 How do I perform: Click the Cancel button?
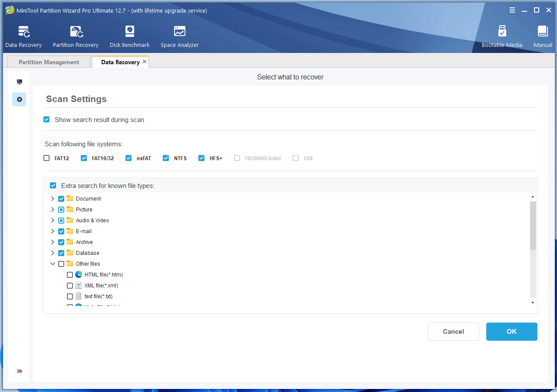click(453, 331)
